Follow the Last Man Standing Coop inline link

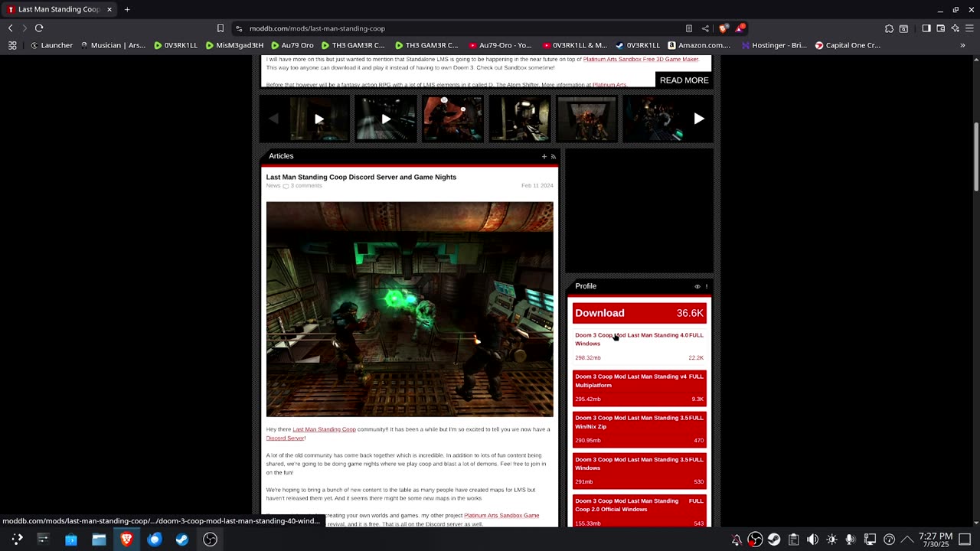pos(324,429)
